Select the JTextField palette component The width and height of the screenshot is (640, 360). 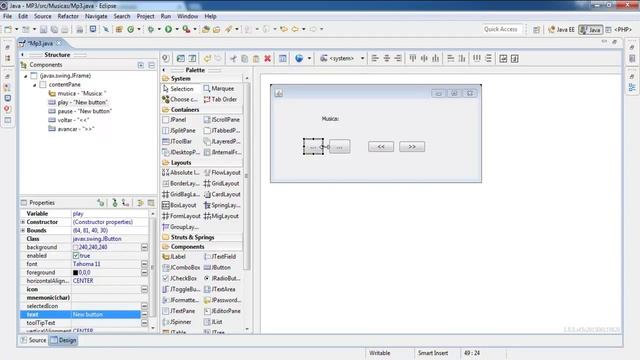220,256
